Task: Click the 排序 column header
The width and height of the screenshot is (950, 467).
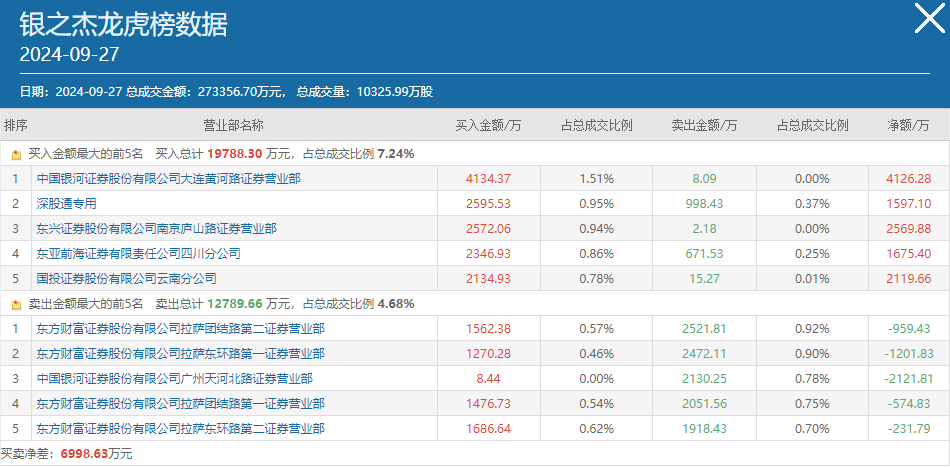Action: [x=16, y=125]
